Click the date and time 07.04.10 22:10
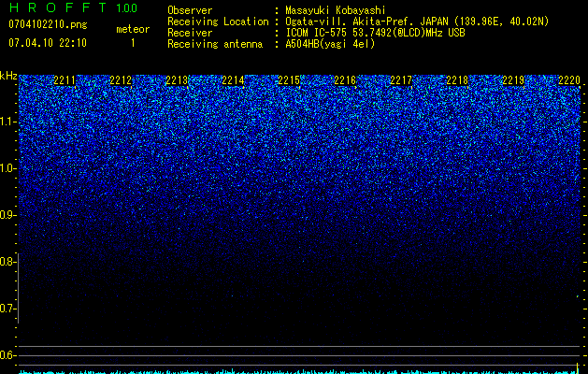Viewport: 588px width, 374px height. (48, 43)
